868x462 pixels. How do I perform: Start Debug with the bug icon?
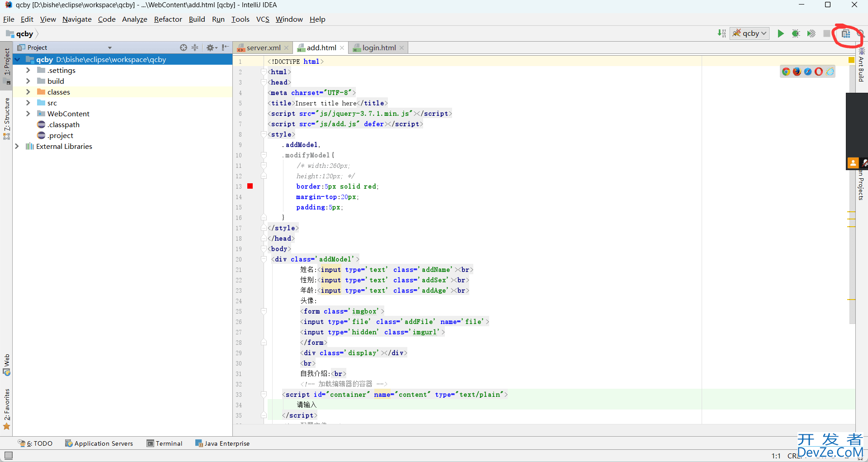(x=796, y=33)
